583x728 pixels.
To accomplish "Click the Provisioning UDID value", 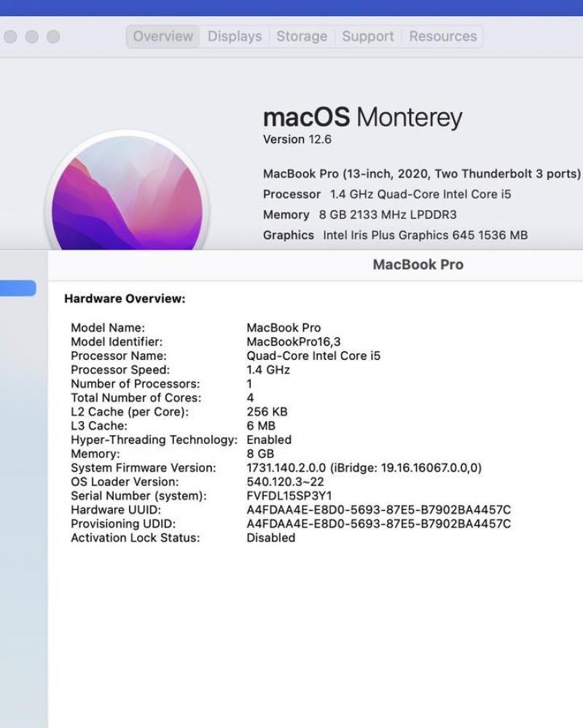I will (x=379, y=524).
